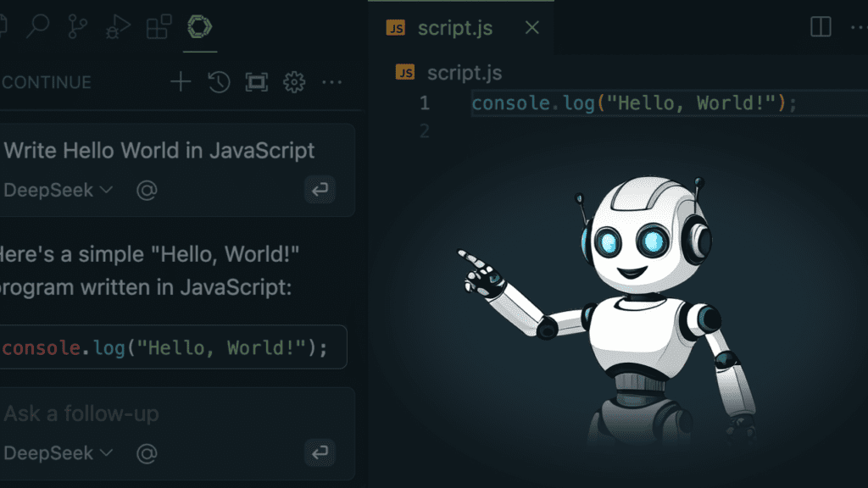Click @ context button under first prompt
Image resolution: width=868 pixels, height=488 pixels.
147,190
